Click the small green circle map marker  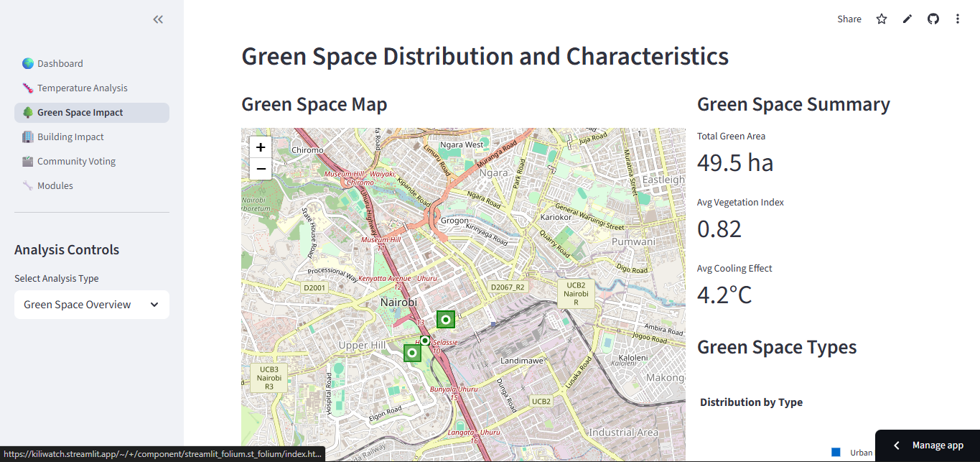point(425,341)
